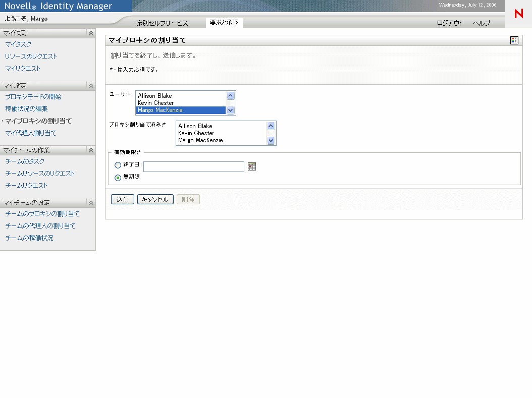Viewport: 532px width, 398px height.
Task: Click the portlet menu icon in title bar
Action: [514, 40]
